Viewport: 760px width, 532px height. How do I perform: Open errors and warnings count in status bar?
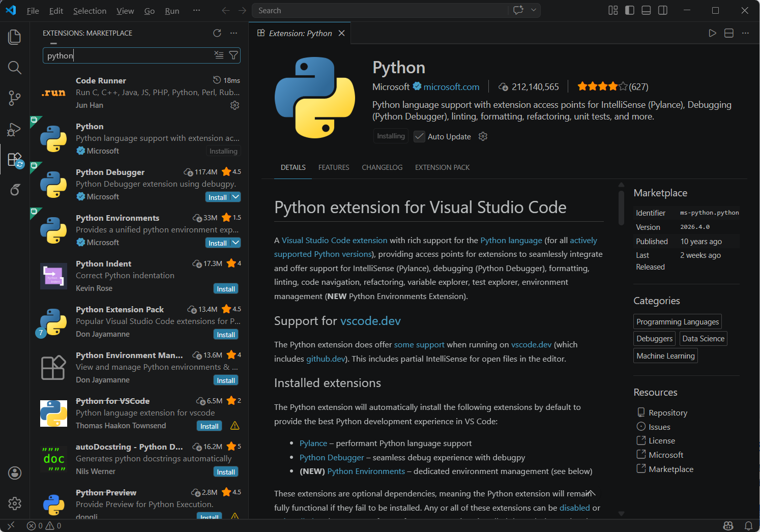click(44, 526)
